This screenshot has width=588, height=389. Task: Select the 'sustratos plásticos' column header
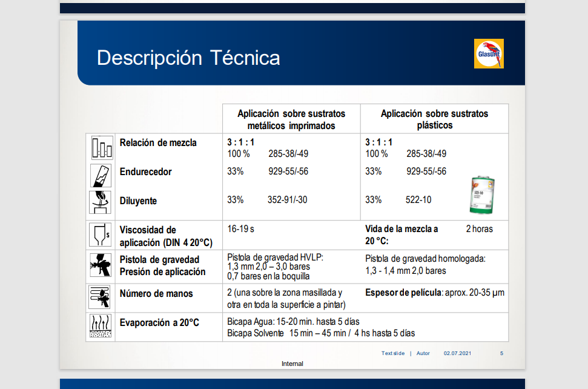coord(434,119)
